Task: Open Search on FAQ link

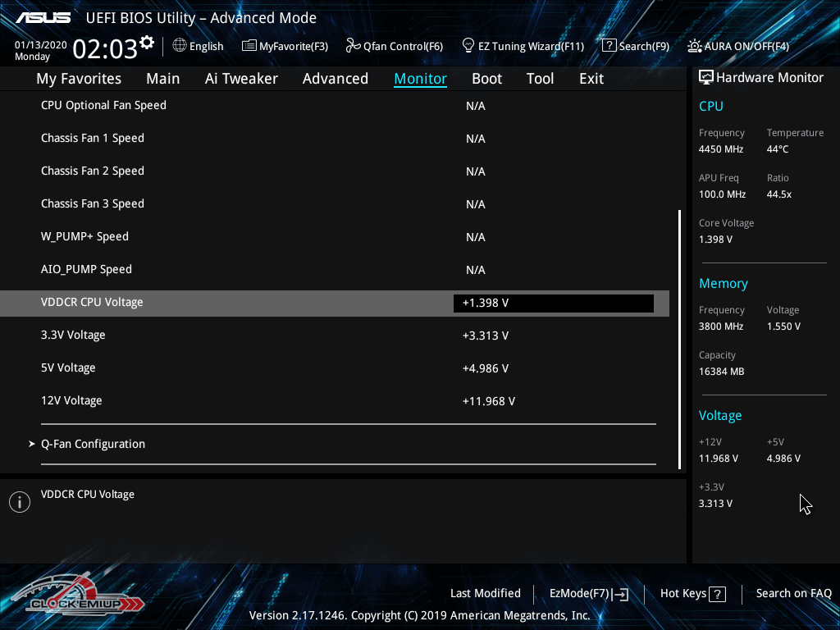Action: coord(793,594)
